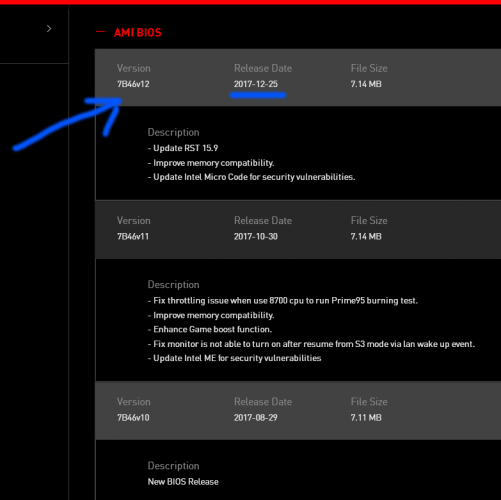Click 'Improve memory compatibility' under 7B46v12
Image resolution: width=501 pixels, height=500 pixels.
(x=211, y=163)
